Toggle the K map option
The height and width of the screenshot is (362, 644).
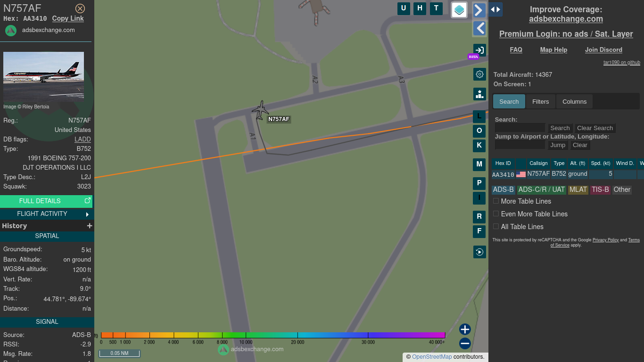pos(479,146)
